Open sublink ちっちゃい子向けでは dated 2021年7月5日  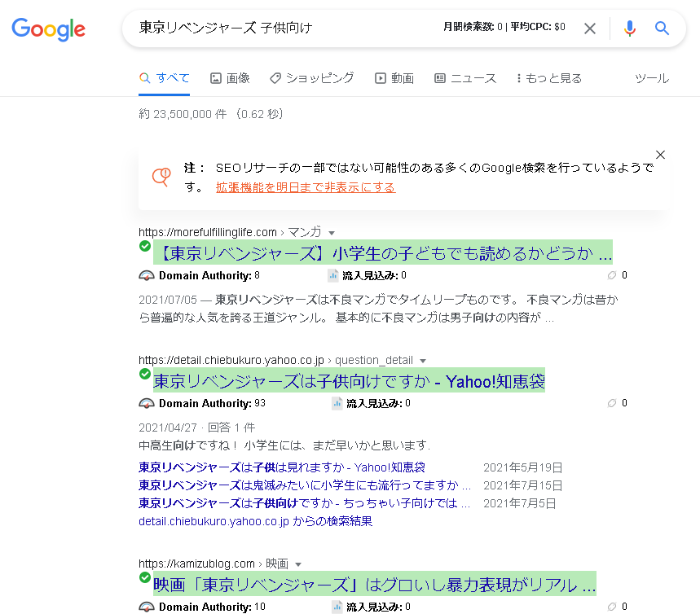[304, 503]
